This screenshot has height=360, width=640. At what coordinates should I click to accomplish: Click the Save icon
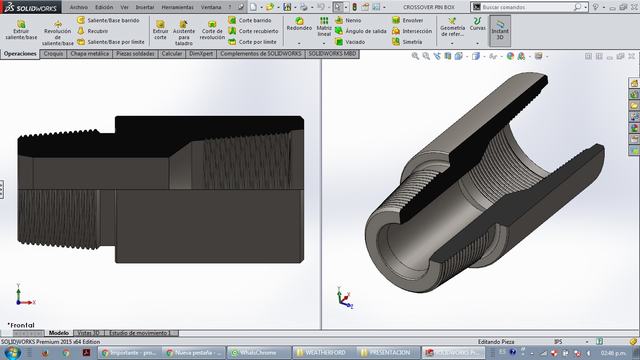pyautogui.click(x=287, y=7)
